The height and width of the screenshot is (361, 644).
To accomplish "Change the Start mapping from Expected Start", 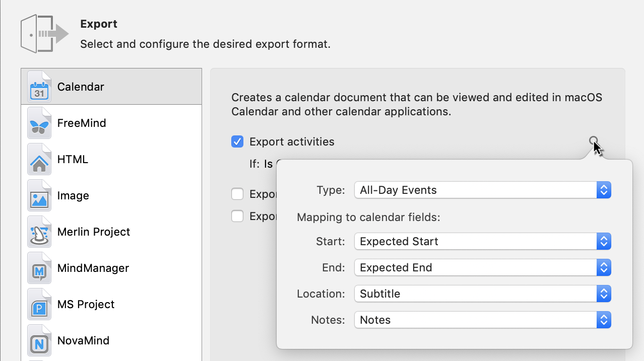I will click(x=603, y=241).
